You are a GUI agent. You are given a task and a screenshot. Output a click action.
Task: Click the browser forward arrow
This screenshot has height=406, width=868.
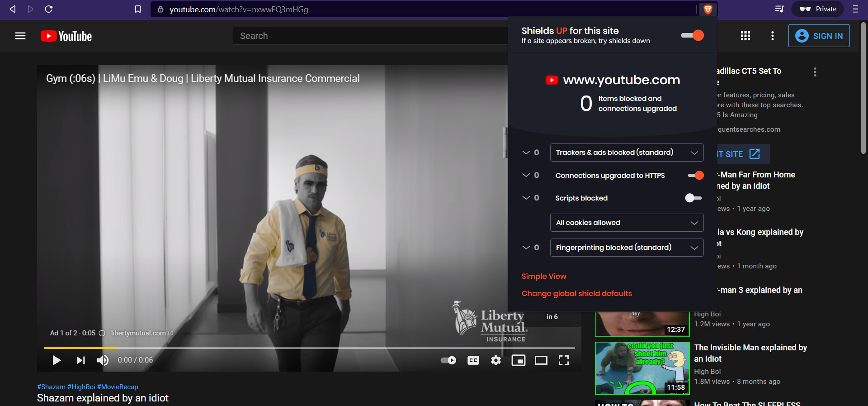[x=31, y=9]
